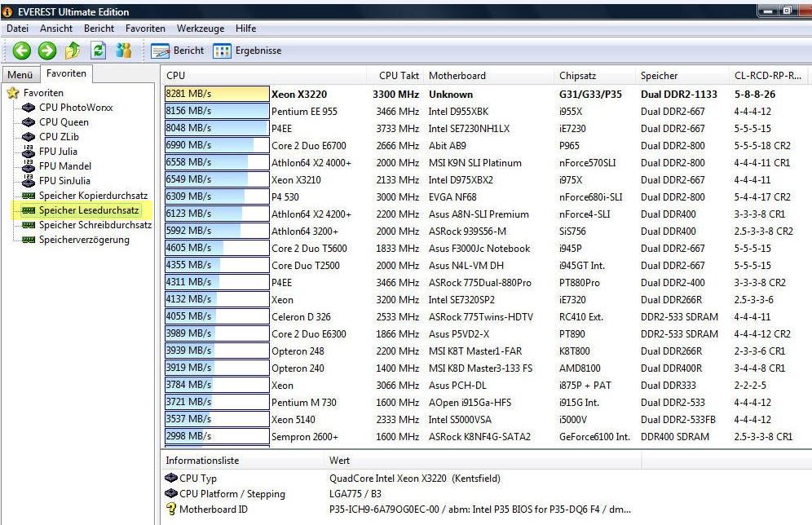
Task: Select the Xeon X3220 row
Action: (487, 95)
